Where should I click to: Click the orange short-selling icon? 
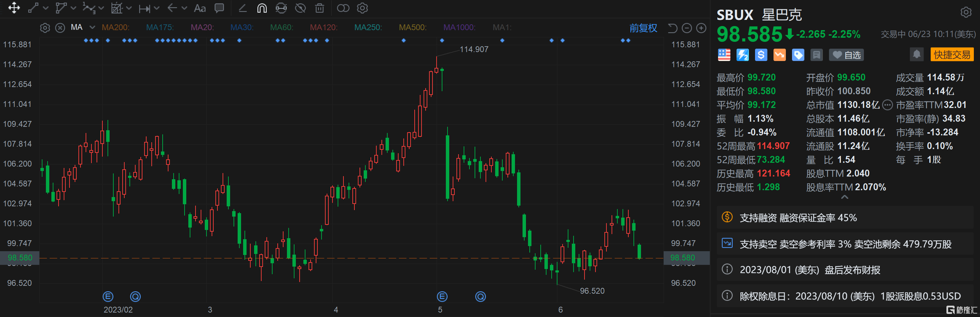click(x=779, y=55)
